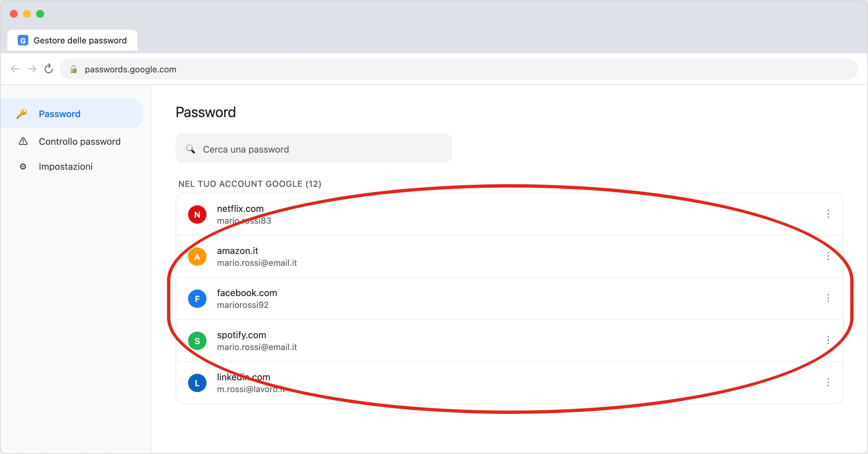Screen dimensions: 868x454
Task: Open more options for amazon.it
Action: 828,256
